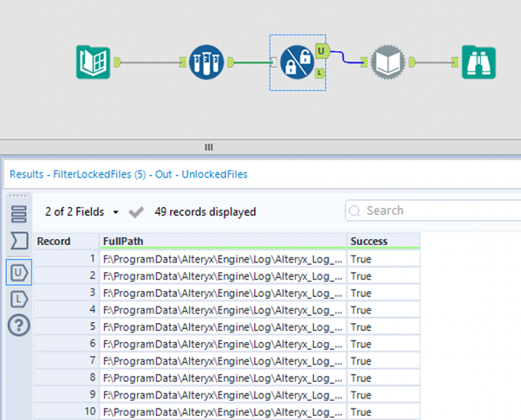Click the pane splitter grip handle
Viewport: 521px width, 420px height.
coord(209,147)
